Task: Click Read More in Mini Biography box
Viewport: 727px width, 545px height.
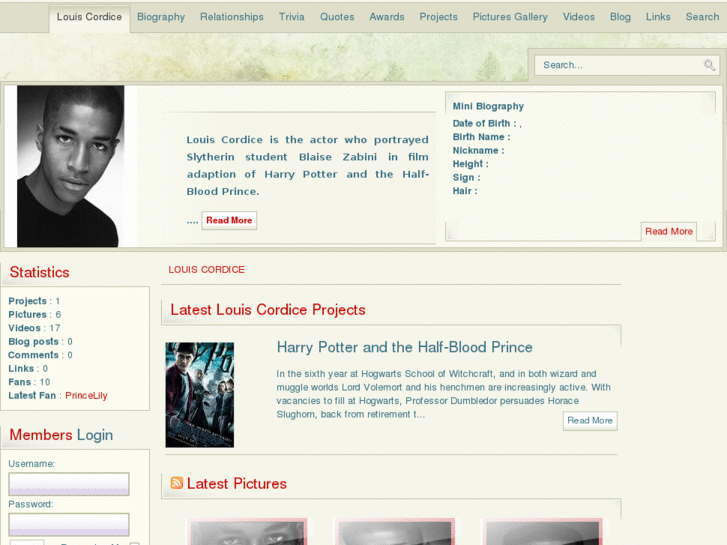Action: 669,231
